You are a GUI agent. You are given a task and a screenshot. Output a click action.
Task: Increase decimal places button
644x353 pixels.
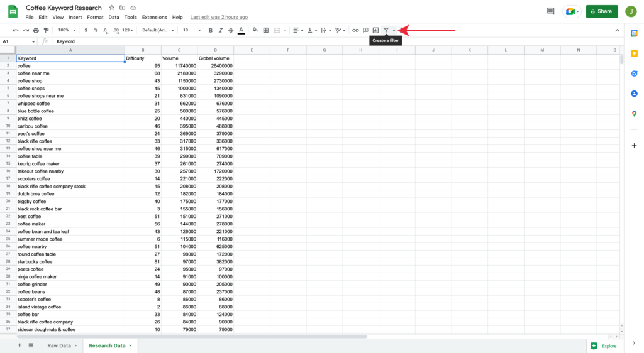point(116,30)
